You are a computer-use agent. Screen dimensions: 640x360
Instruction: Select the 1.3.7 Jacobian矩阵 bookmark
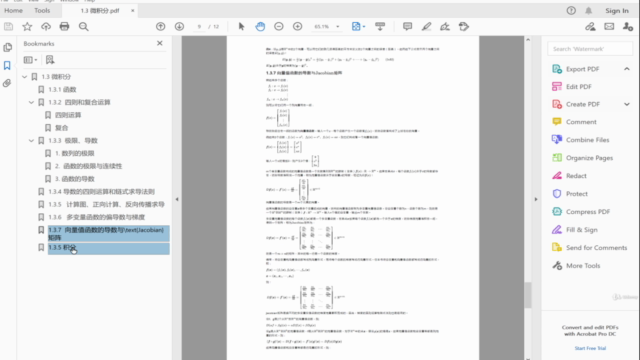(x=109, y=233)
